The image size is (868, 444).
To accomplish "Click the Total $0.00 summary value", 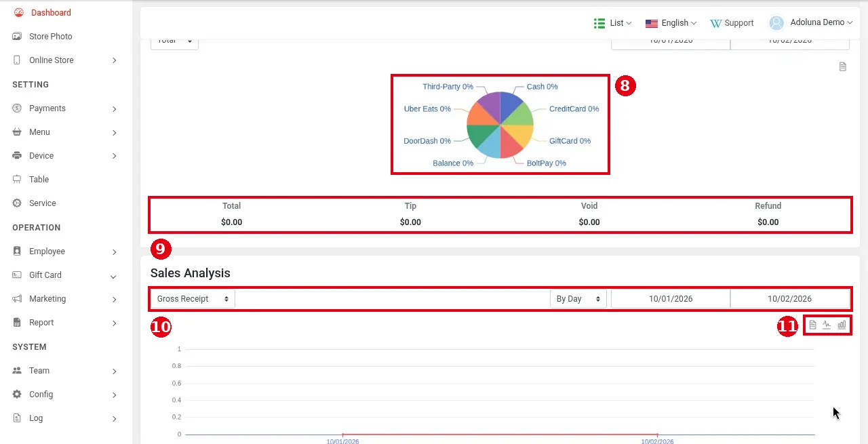I will pos(231,222).
